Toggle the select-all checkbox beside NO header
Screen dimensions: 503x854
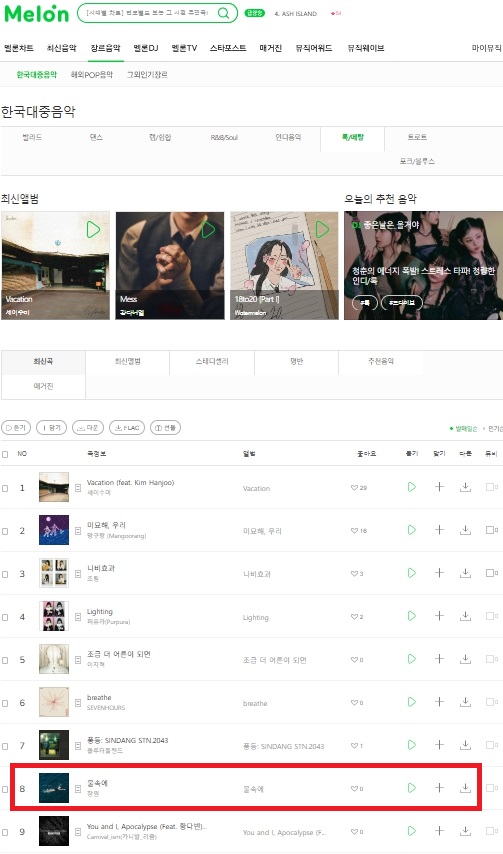[5, 454]
